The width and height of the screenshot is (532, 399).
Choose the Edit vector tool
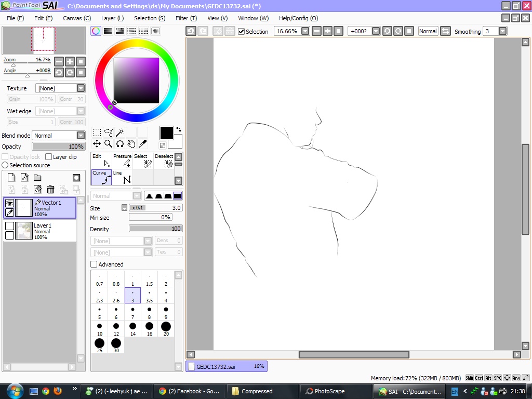(101, 161)
